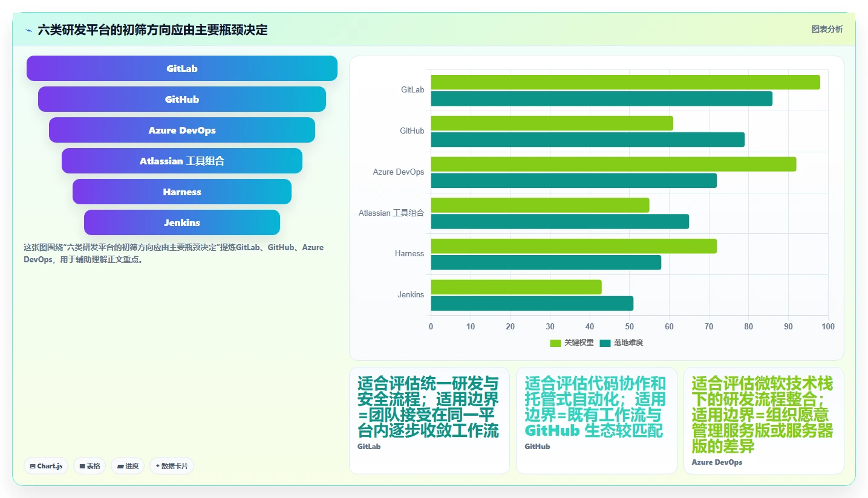Click the x-axis tick label 0
The image size is (868, 498).
click(x=431, y=327)
